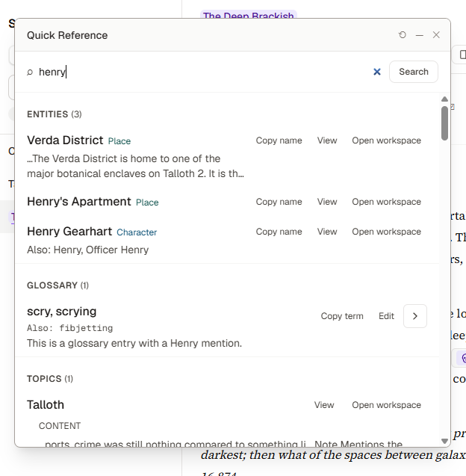
Task: Click the scroll up arrow of results list
Action: click(x=445, y=99)
